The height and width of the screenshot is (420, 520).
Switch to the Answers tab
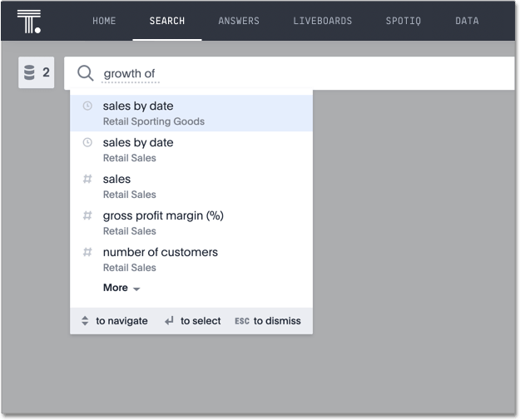tap(239, 21)
